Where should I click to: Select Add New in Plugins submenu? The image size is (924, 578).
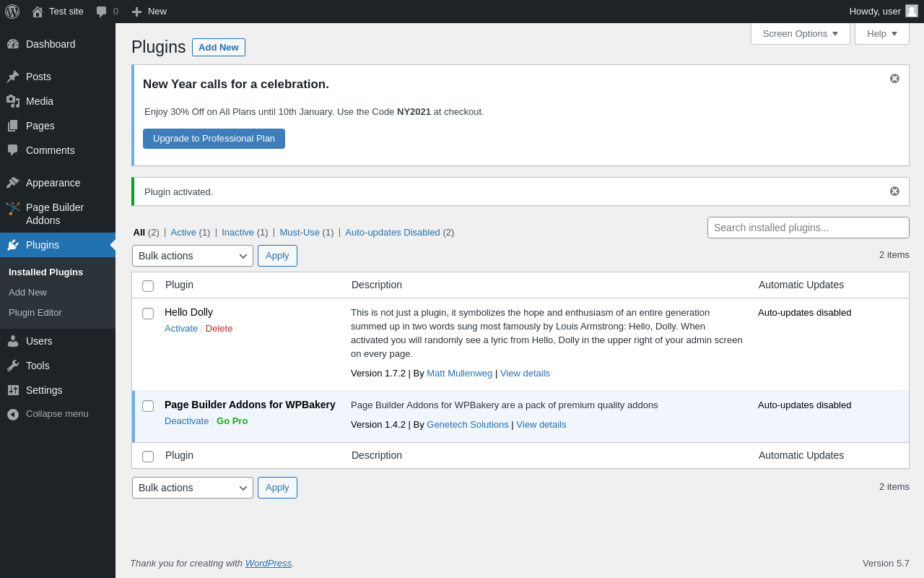(27, 293)
